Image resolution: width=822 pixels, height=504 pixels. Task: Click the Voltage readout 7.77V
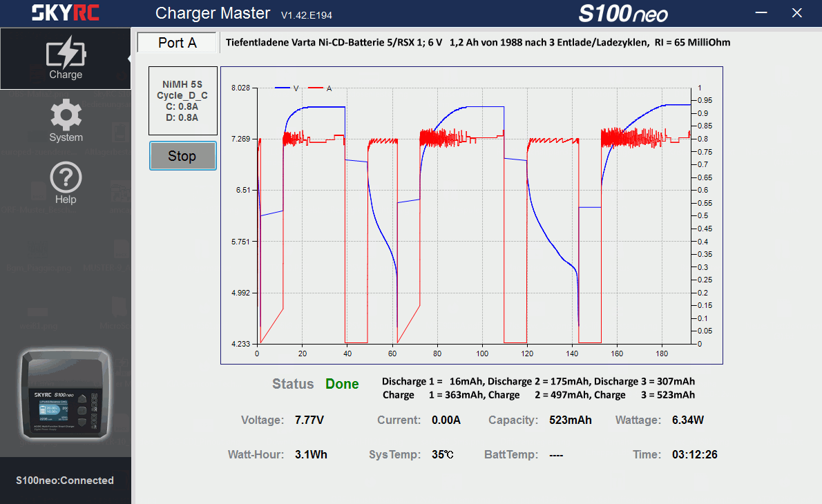[x=309, y=420]
